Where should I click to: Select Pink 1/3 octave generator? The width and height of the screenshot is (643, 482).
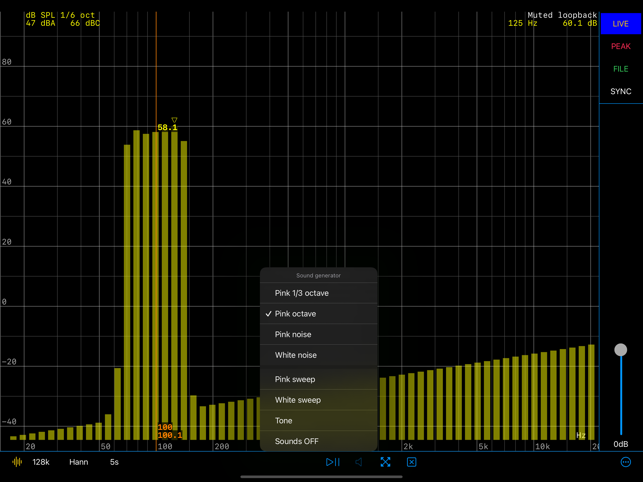point(319,293)
